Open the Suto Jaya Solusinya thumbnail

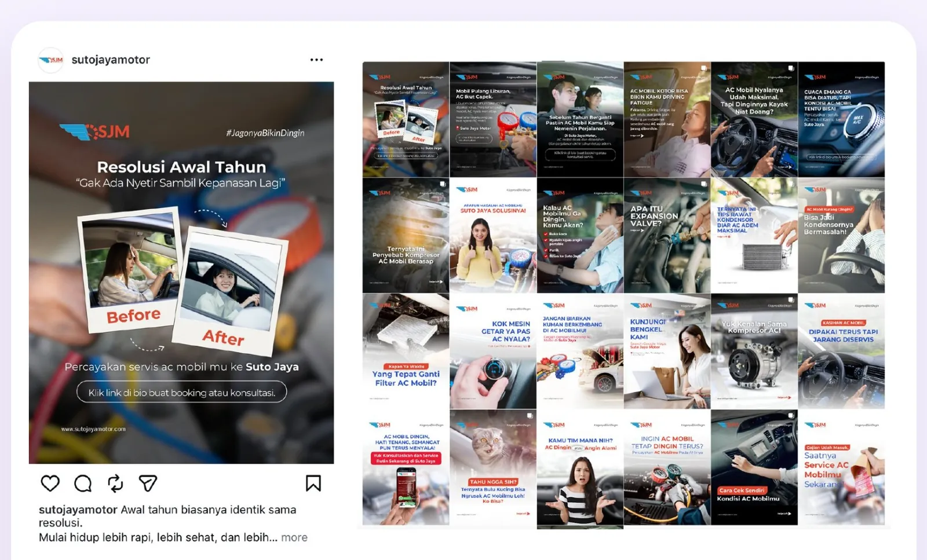pos(493,235)
